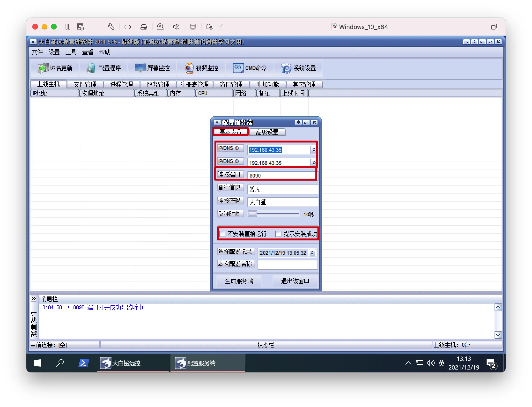Image resolution: width=532 pixels, height=407 pixels.
Task: Switch input language via 英 indicator
Action: coord(441,363)
